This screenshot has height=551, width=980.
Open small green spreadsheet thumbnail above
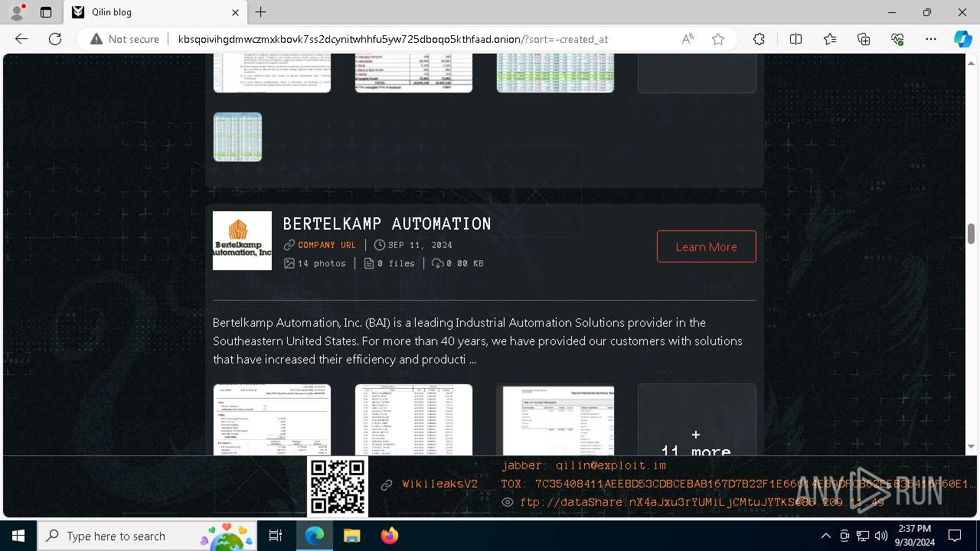point(237,137)
